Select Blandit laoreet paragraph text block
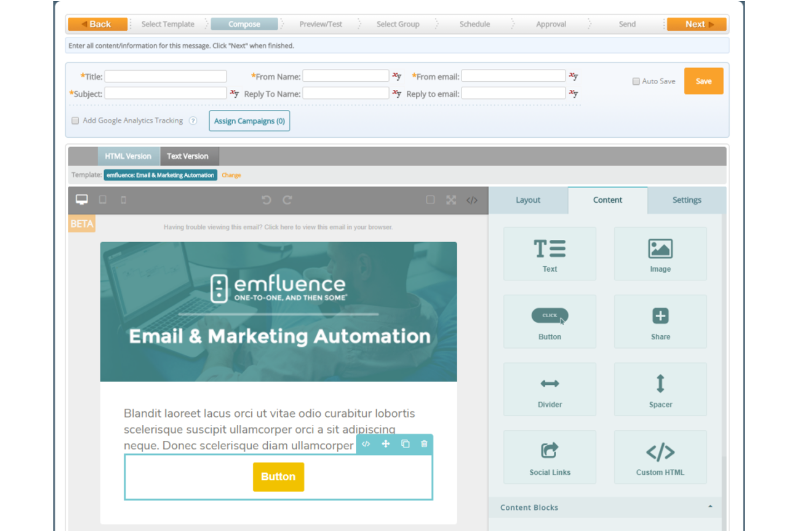This screenshot has width=798, height=532. (270, 429)
